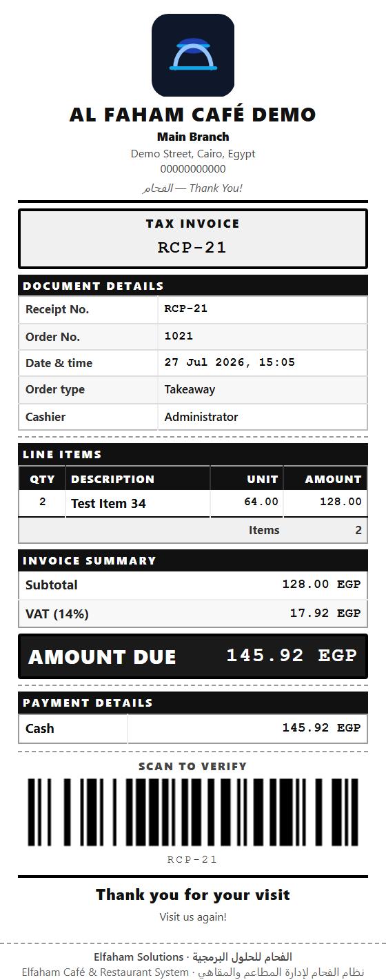Click the Thank you for your visit text

193,895
